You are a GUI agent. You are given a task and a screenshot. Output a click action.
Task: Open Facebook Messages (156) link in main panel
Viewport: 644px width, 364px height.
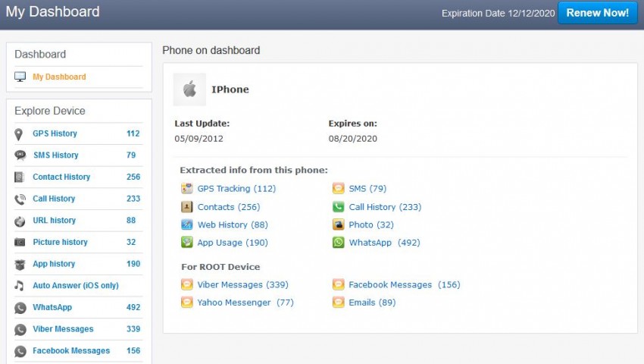[404, 284]
